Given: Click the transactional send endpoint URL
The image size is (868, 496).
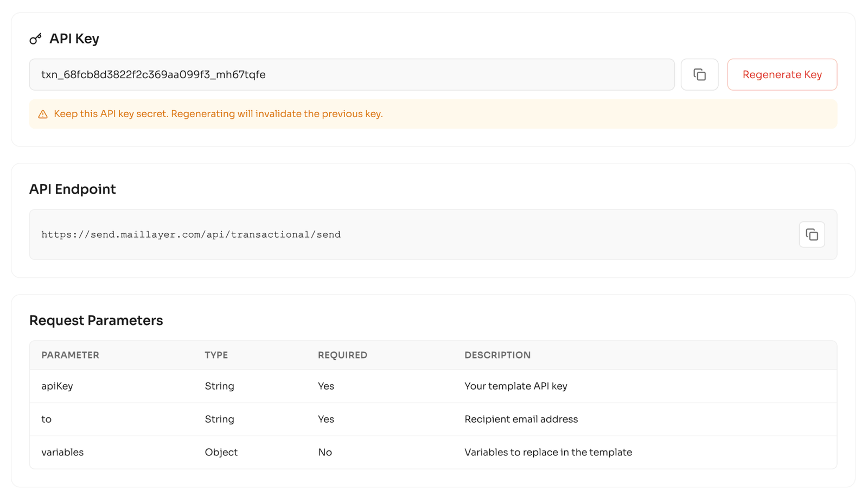Looking at the screenshot, I should (190, 234).
